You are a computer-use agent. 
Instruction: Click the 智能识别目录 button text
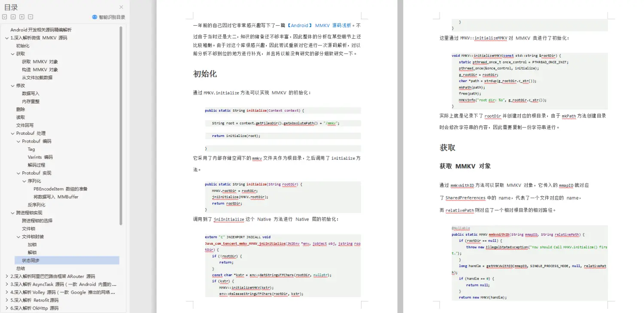click(x=112, y=17)
